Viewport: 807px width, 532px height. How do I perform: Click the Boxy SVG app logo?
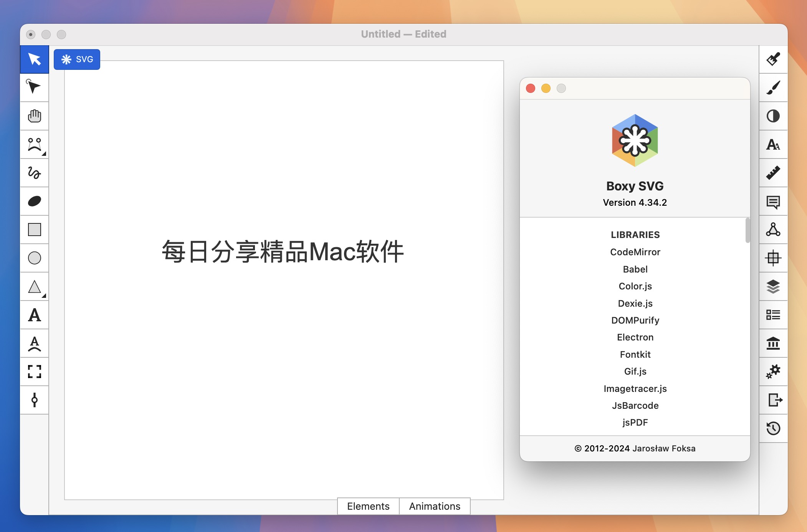tap(635, 140)
